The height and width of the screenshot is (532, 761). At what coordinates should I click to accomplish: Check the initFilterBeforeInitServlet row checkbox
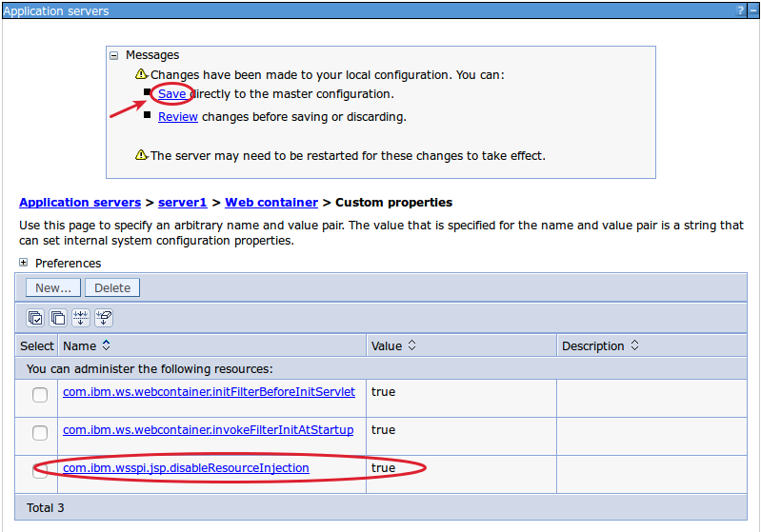[40, 395]
